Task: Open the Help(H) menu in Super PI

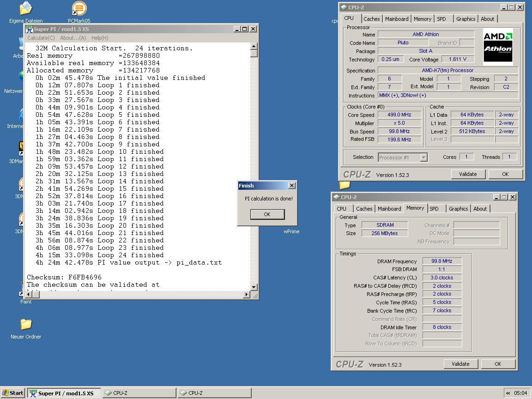Action: (x=100, y=38)
